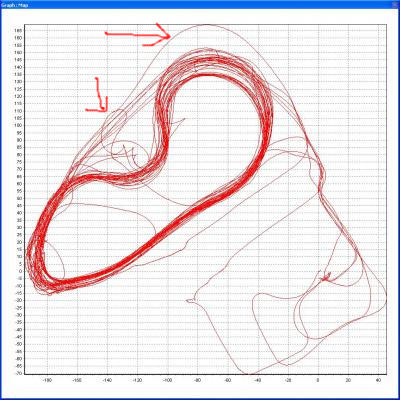400x400 pixels.
Task: Click the 0 label on the horizontal axis
Action: [318, 380]
